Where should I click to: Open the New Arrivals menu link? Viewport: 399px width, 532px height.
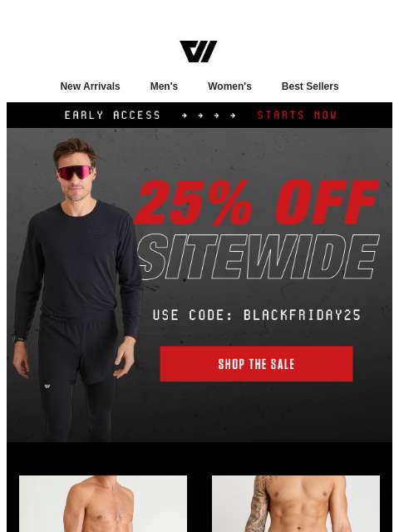coord(90,86)
